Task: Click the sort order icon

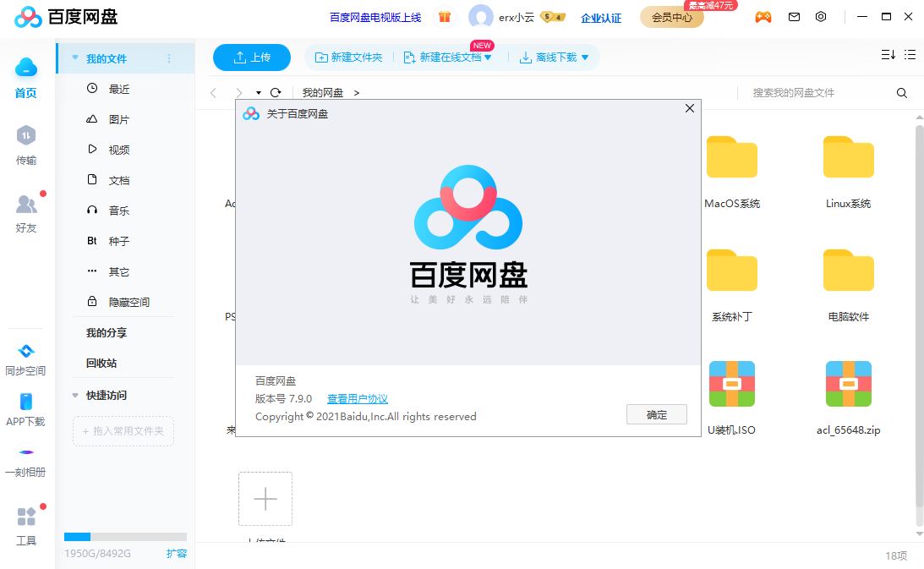Action: pyautogui.click(x=888, y=55)
